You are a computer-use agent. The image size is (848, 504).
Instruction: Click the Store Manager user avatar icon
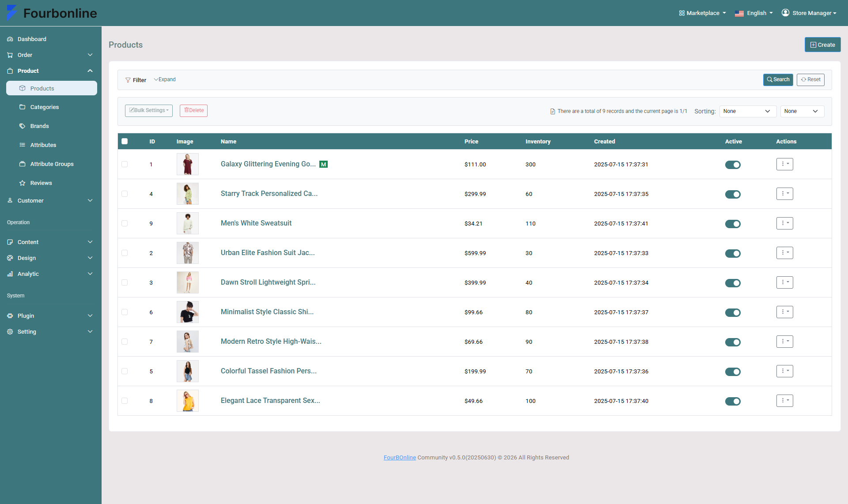785,13
